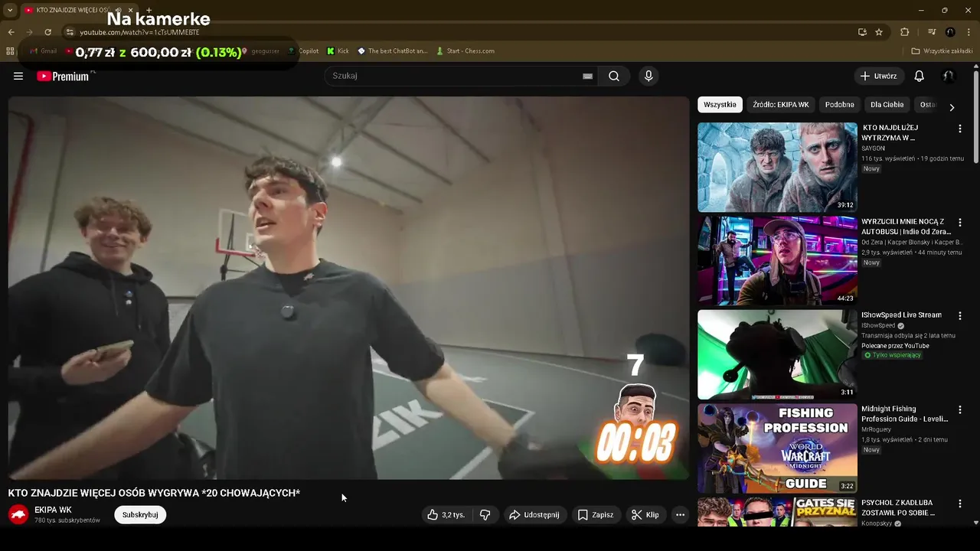Install app icon in address bar
Image resolution: width=980 pixels, height=551 pixels.
click(x=862, y=32)
